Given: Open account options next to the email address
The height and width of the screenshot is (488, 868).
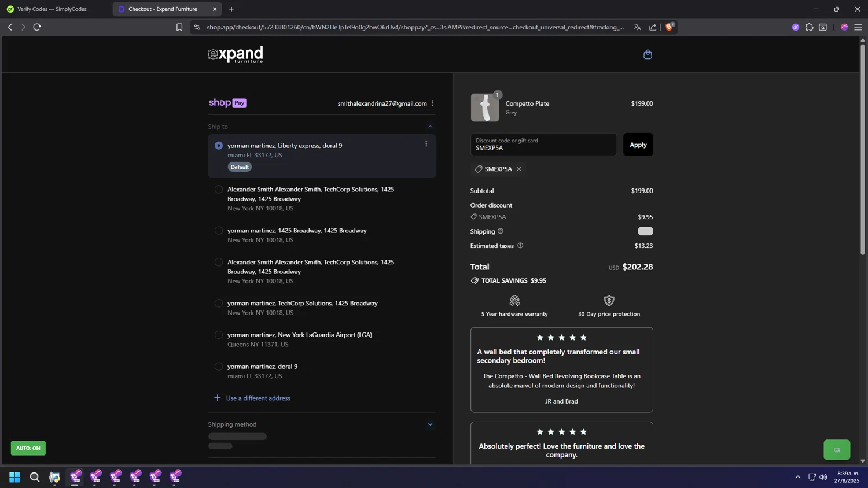Looking at the screenshot, I should [x=433, y=103].
